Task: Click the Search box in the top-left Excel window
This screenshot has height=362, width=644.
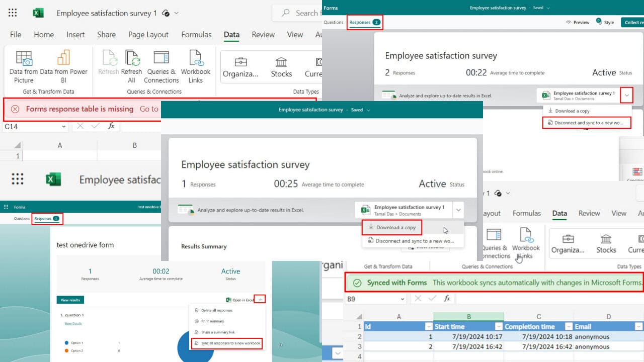Action: point(297,13)
